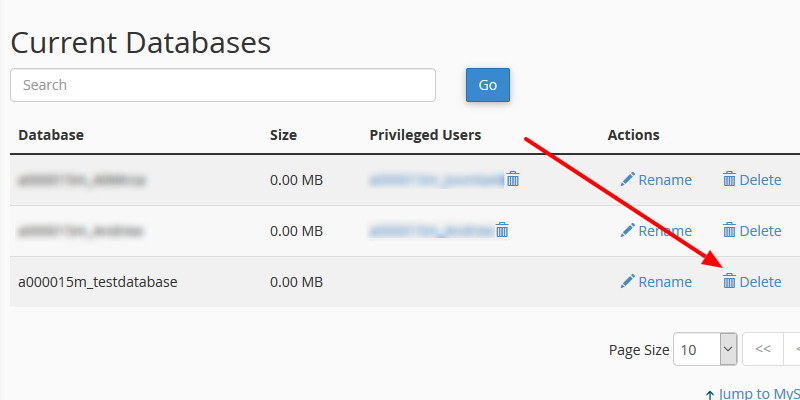Image resolution: width=800 pixels, height=400 pixels.
Task: Follow the Jump to MySQL Users link
Action: coord(756,394)
